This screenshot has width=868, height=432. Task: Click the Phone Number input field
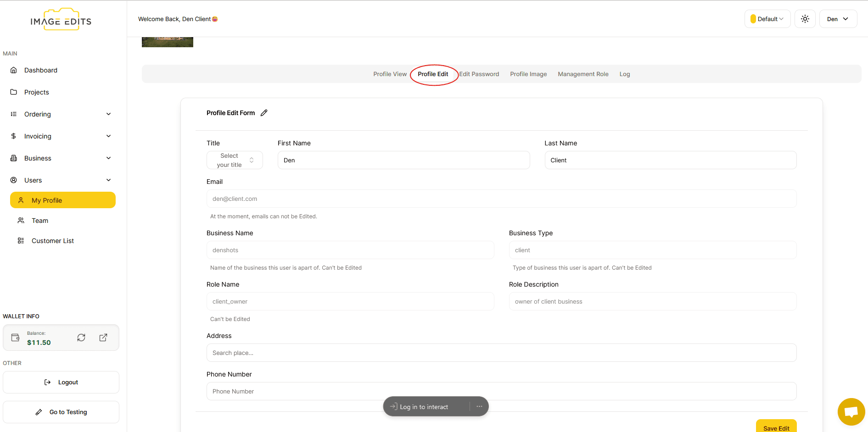pos(501,391)
